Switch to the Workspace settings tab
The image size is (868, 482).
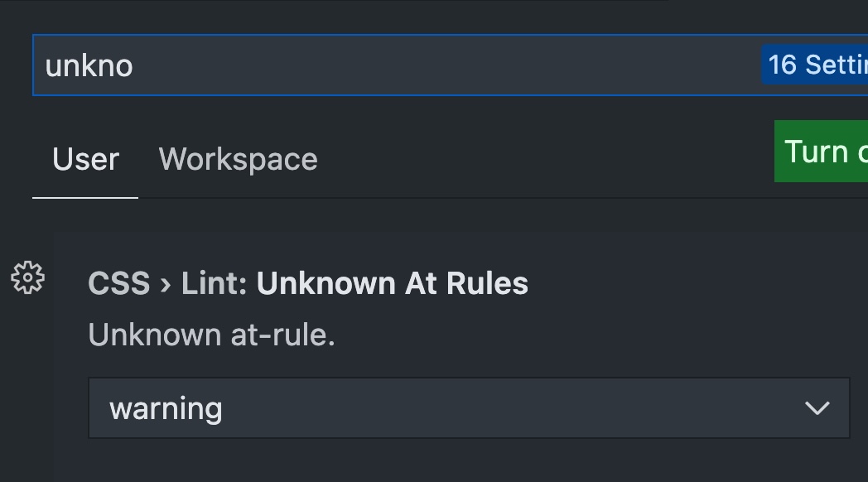click(x=238, y=159)
